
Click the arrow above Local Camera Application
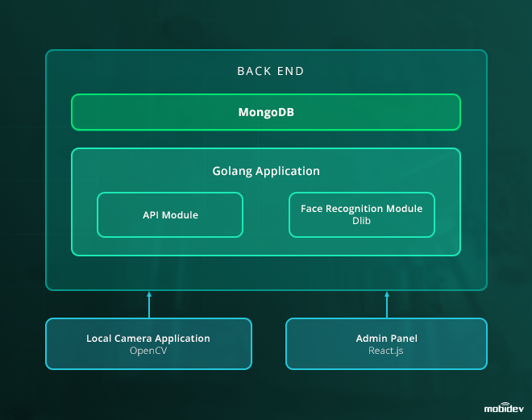[x=149, y=305]
